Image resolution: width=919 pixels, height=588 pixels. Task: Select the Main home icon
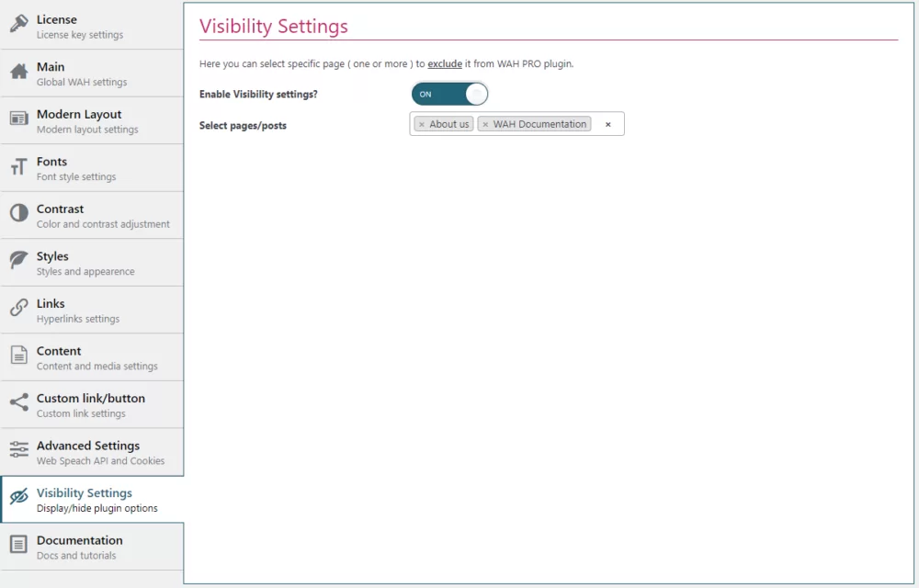point(19,67)
